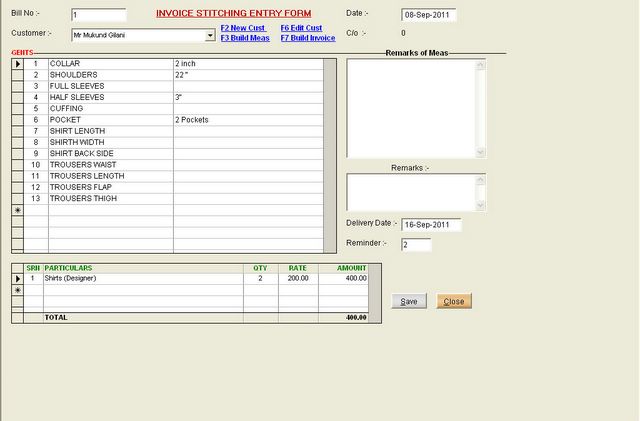The image size is (640, 421).
Task: Click the Close button
Action: pyautogui.click(x=454, y=301)
